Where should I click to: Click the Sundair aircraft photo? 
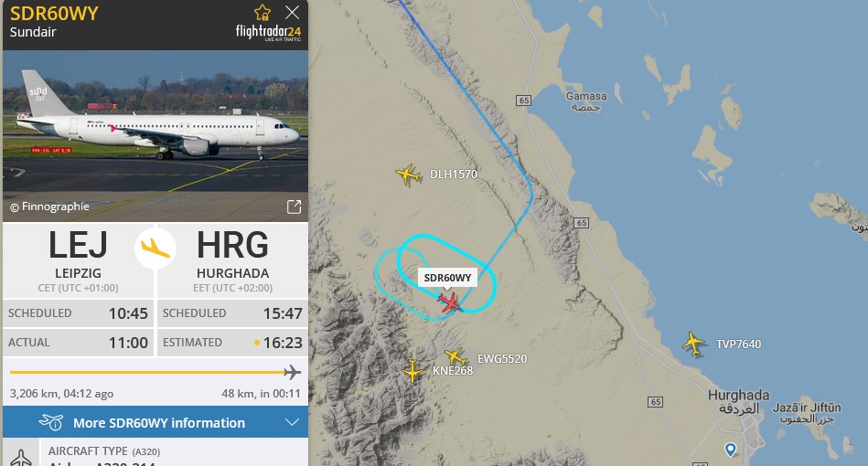155,136
